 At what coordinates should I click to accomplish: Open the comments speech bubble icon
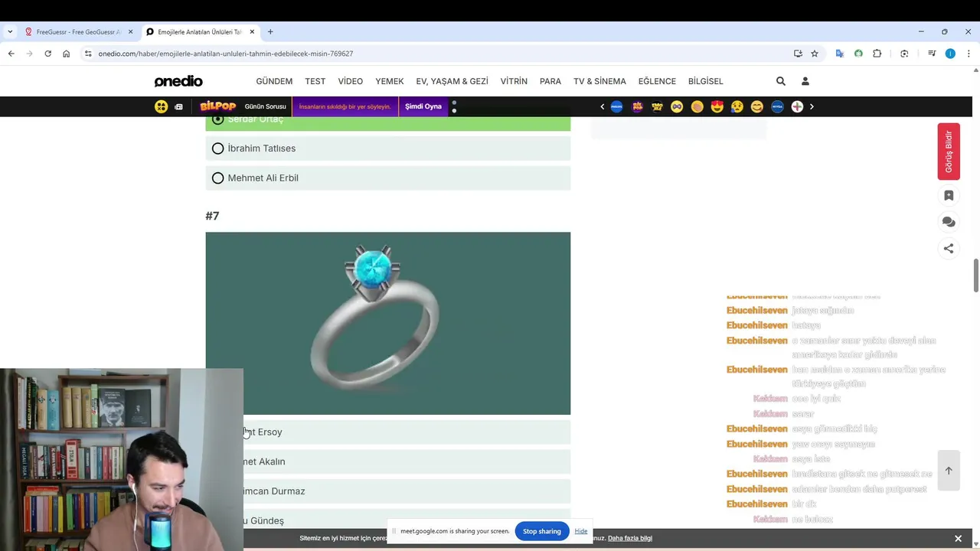click(x=949, y=222)
